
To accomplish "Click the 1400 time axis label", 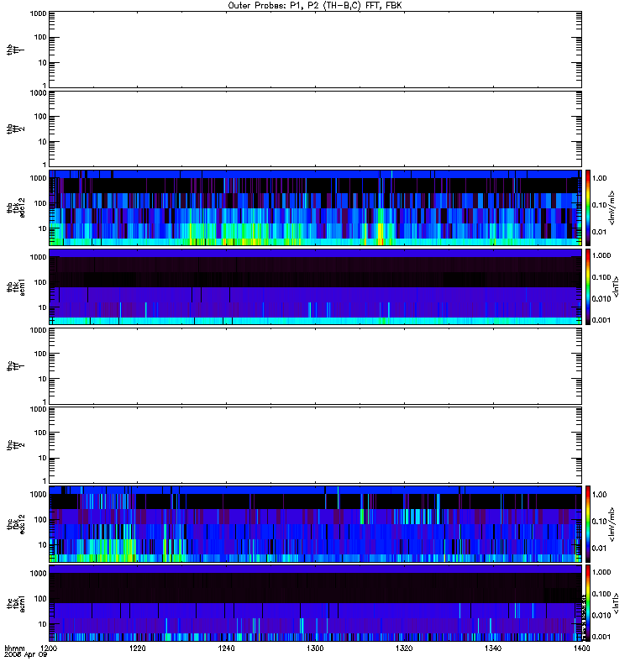I will pyautogui.click(x=581, y=648).
